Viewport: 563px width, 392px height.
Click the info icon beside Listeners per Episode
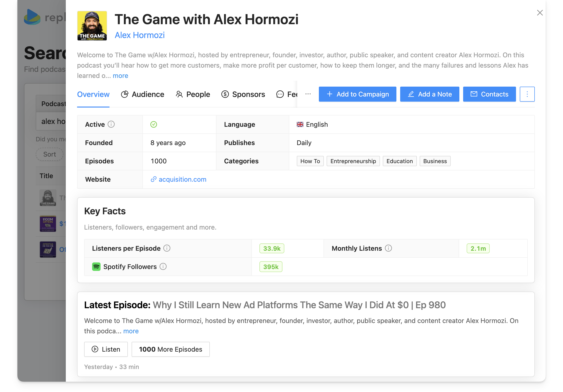(x=167, y=248)
